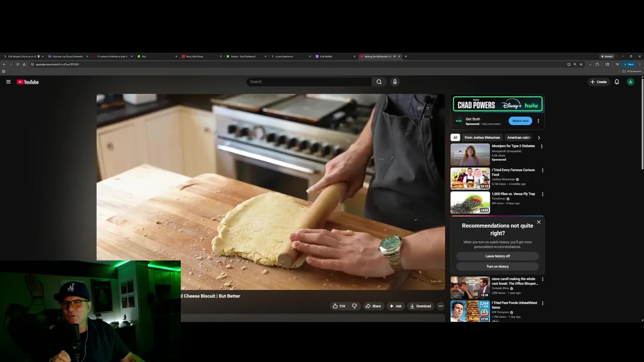Open I Tried Fast Foods Unhealthiest Items thumbnail

pos(470,311)
